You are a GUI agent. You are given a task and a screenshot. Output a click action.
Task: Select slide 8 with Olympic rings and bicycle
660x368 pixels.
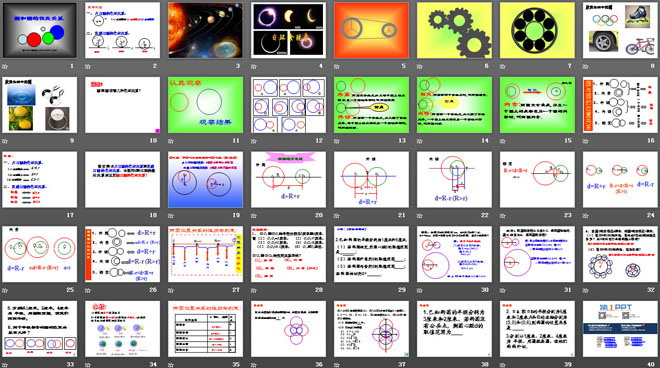(620, 30)
